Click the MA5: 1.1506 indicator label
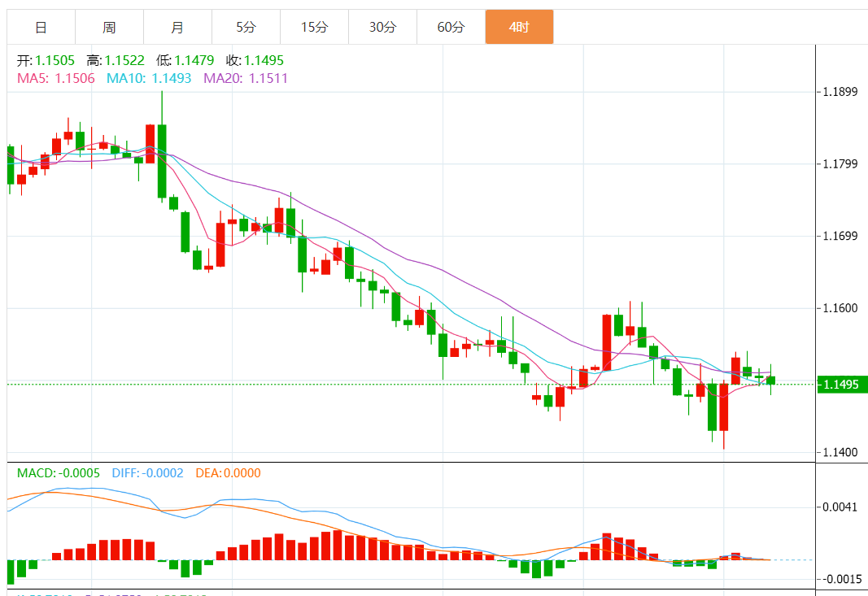The height and width of the screenshot is (596, 868). point(56,78)
